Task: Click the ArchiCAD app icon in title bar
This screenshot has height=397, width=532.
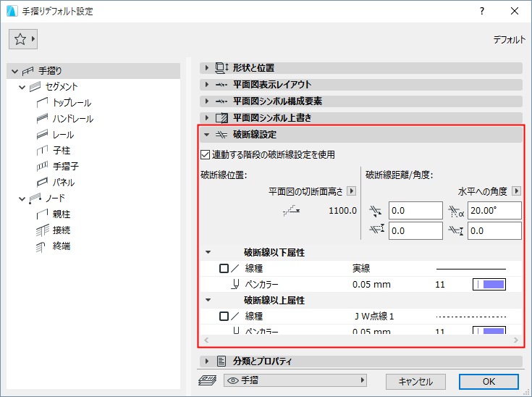Action: coord(12,11)
